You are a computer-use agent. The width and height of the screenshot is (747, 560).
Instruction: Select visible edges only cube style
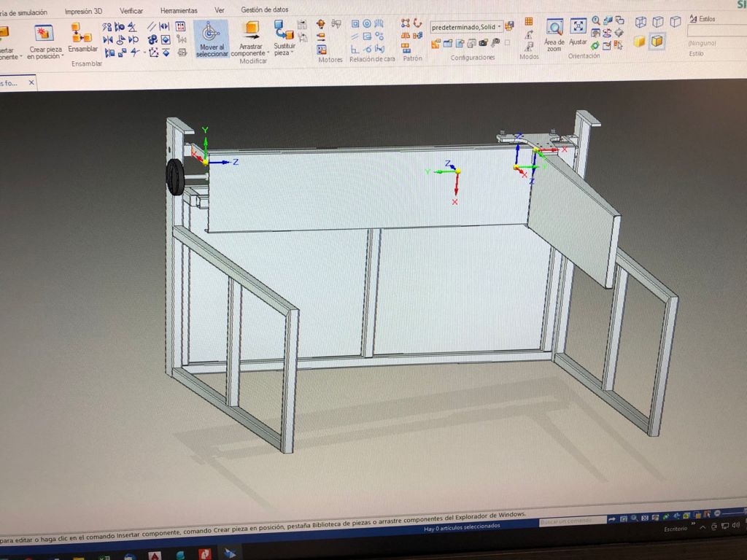click(676, 21)
